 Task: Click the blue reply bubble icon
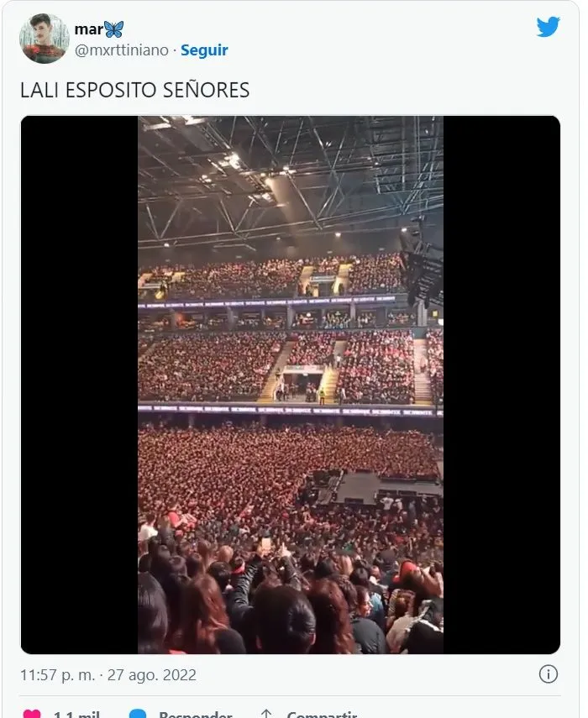pos(138,714)
